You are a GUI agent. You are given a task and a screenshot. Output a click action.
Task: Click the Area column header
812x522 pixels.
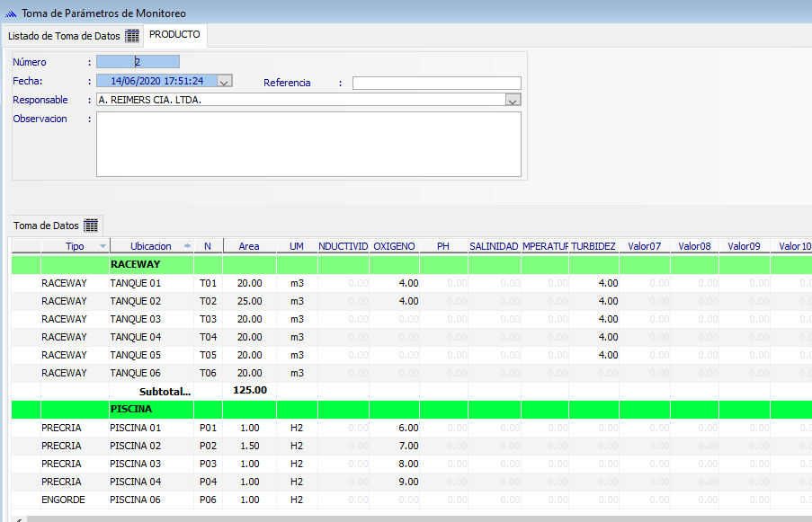coord(249,246)
